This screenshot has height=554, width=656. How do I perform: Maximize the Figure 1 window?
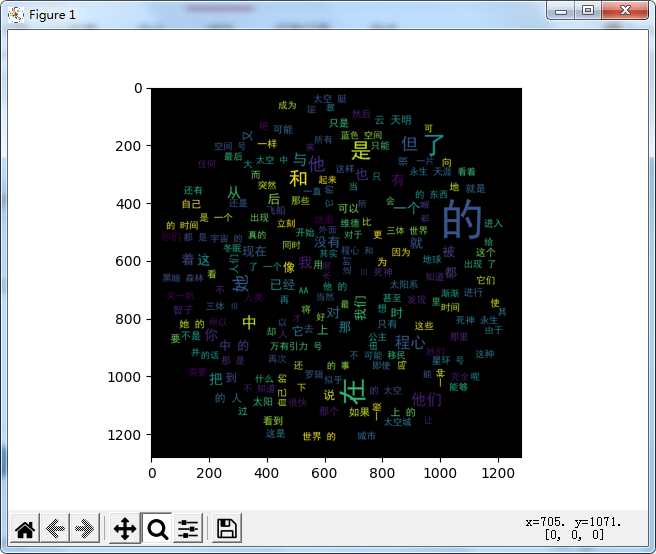tap(588, 10)
